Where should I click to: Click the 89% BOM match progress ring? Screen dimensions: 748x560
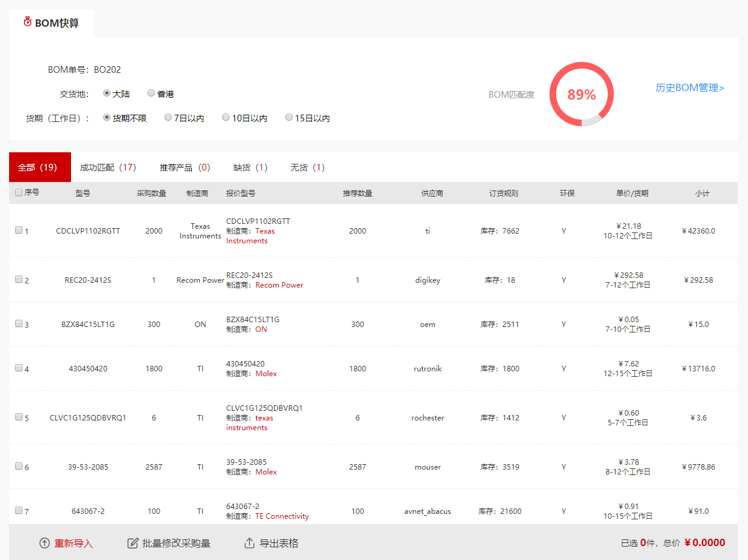pyautogui.click(x=581, y=95)
